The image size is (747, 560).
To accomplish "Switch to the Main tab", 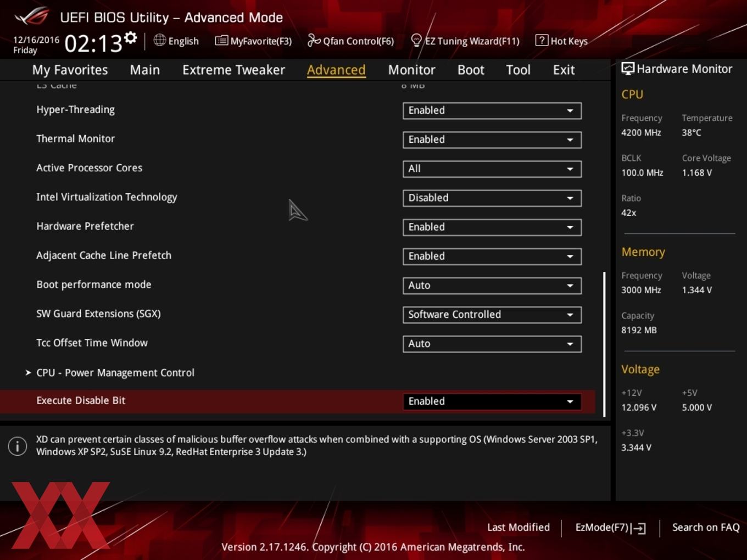I will tap(145, 70).
